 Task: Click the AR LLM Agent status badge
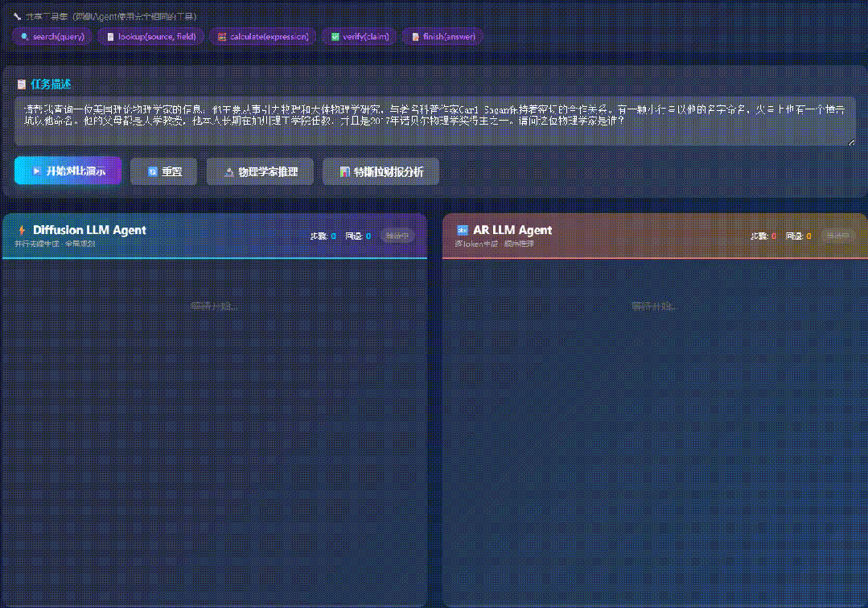tap(838, 236)
